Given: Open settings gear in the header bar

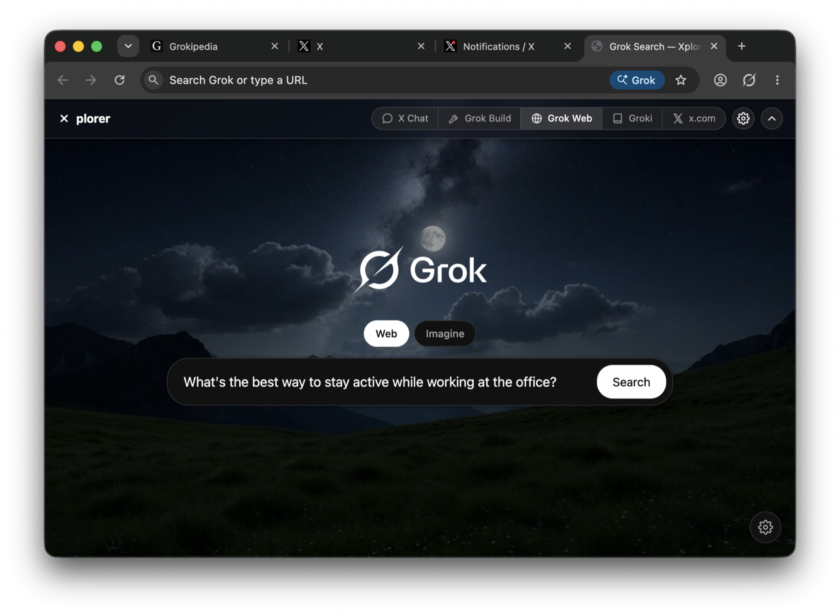Looking at the screenshot, I should point(743,118).
